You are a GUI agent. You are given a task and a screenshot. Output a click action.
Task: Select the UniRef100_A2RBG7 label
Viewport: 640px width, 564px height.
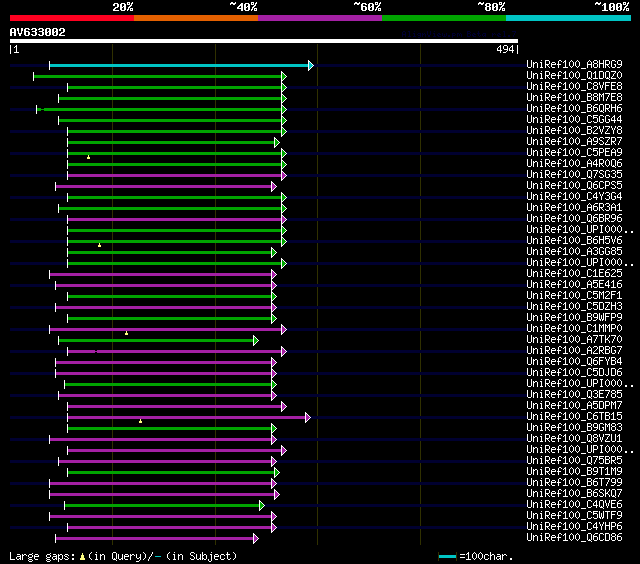(574, 351)
